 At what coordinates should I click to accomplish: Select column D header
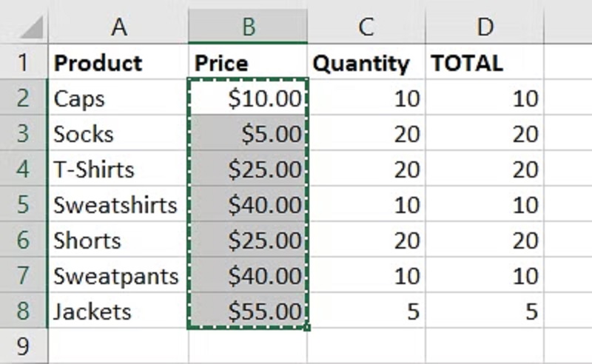pos(484,27)
